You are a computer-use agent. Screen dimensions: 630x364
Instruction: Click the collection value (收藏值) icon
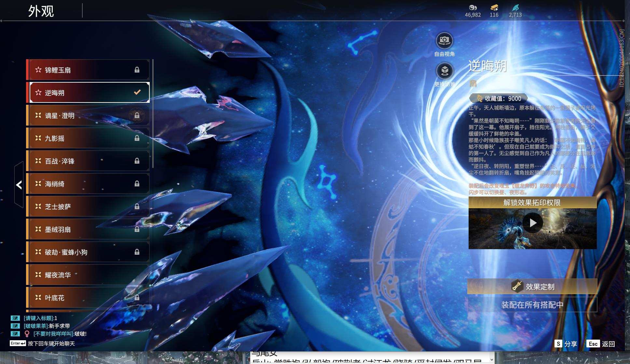click(479, 98)
